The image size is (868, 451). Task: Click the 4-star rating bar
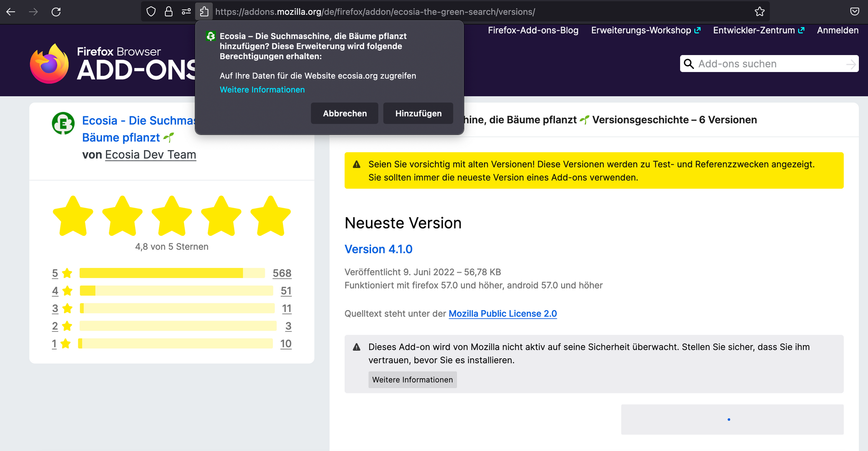pyautogui.click(x=176, y=291)
